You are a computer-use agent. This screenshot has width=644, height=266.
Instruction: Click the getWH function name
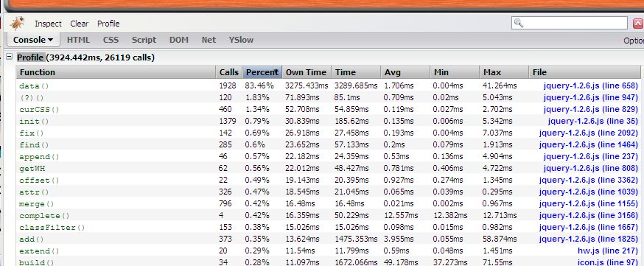pyautogui.click(x=32, y=169)
